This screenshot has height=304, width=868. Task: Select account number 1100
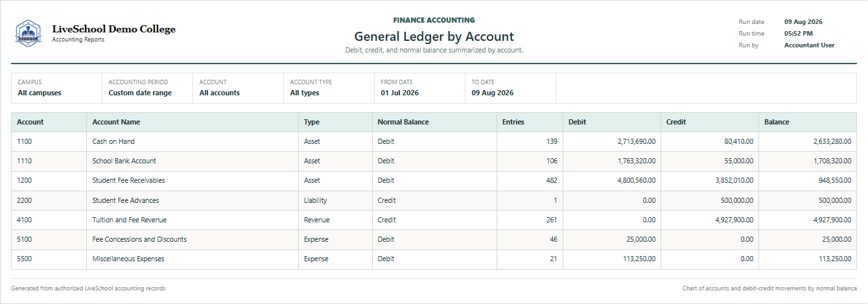(x=25, y=141)
